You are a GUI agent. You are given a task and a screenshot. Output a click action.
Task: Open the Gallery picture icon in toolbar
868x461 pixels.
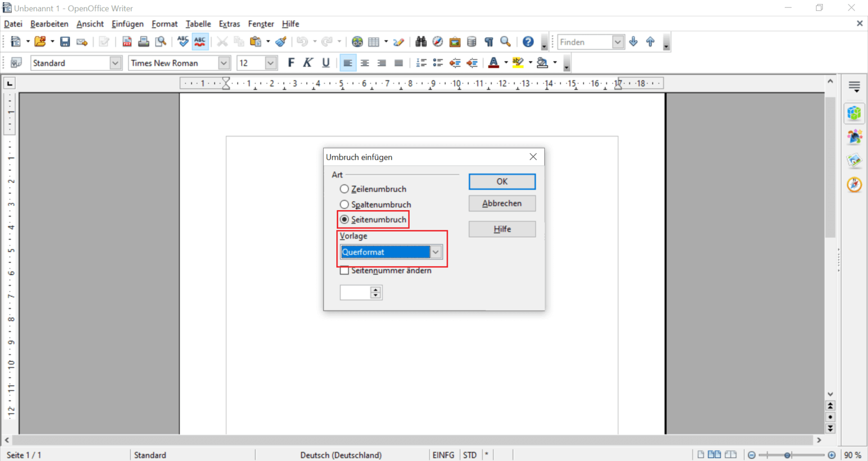455,42
